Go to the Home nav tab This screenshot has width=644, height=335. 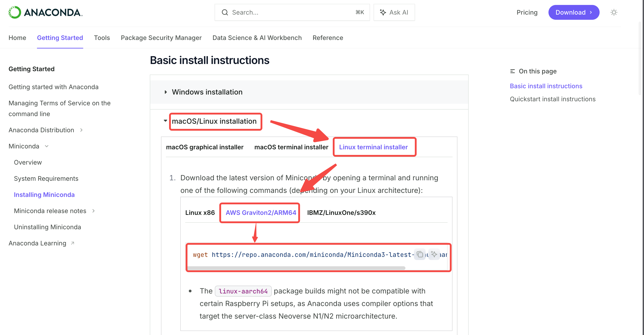(x=17, y=38)
